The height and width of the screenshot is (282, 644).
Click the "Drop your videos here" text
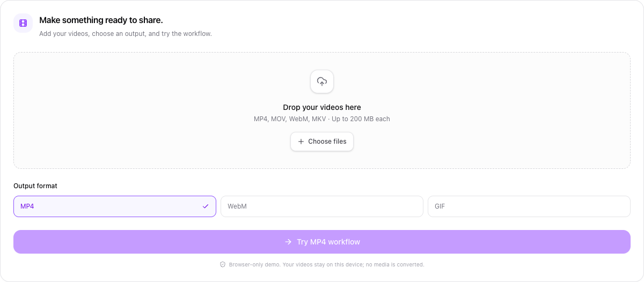pyautogui.click(x=322, y=107)
